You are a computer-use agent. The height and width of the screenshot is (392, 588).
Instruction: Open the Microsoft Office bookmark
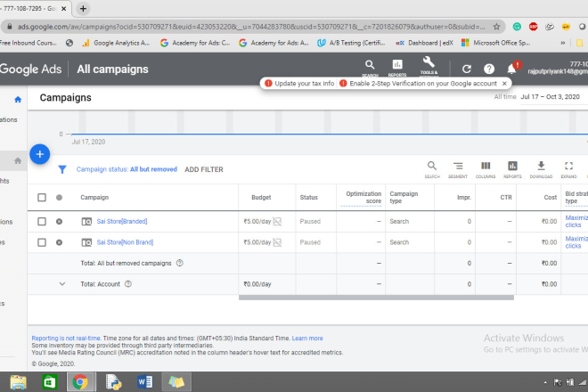coord(495,43)
